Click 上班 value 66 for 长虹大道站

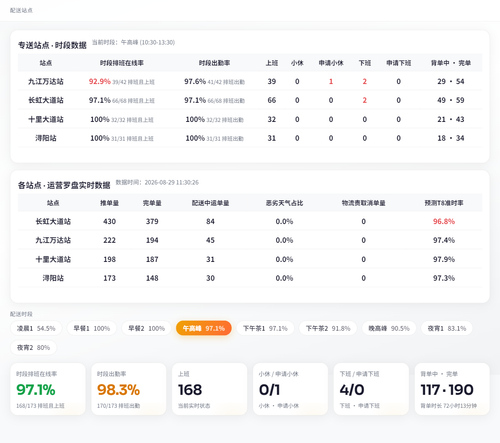pyautogui.click(x=272, y=100)
